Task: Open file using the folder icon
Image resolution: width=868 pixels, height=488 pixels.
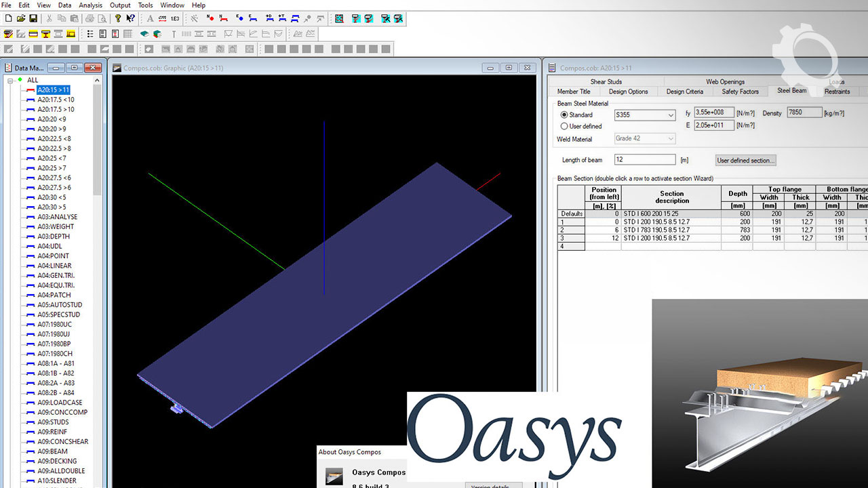Action: (x=21, y=19)
